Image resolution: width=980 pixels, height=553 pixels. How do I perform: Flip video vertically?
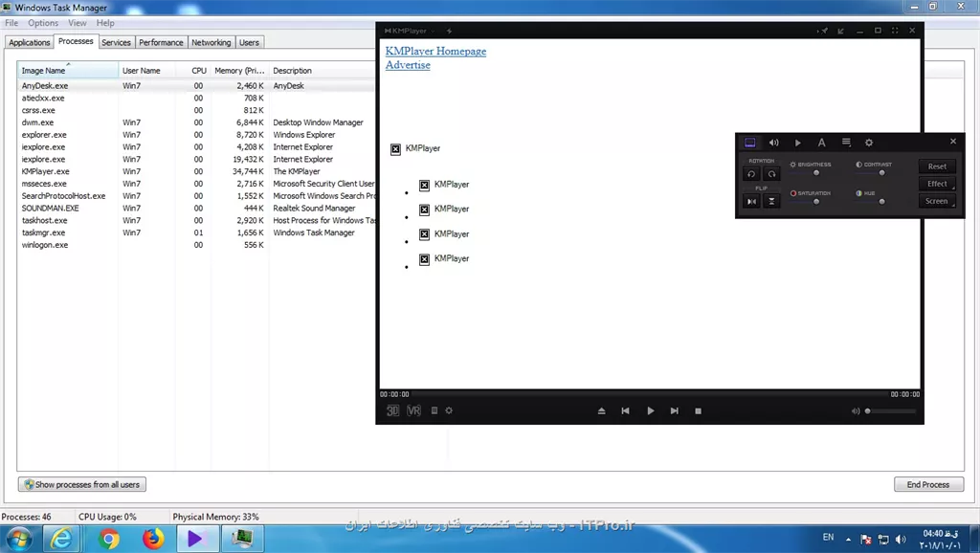point(772,201)
